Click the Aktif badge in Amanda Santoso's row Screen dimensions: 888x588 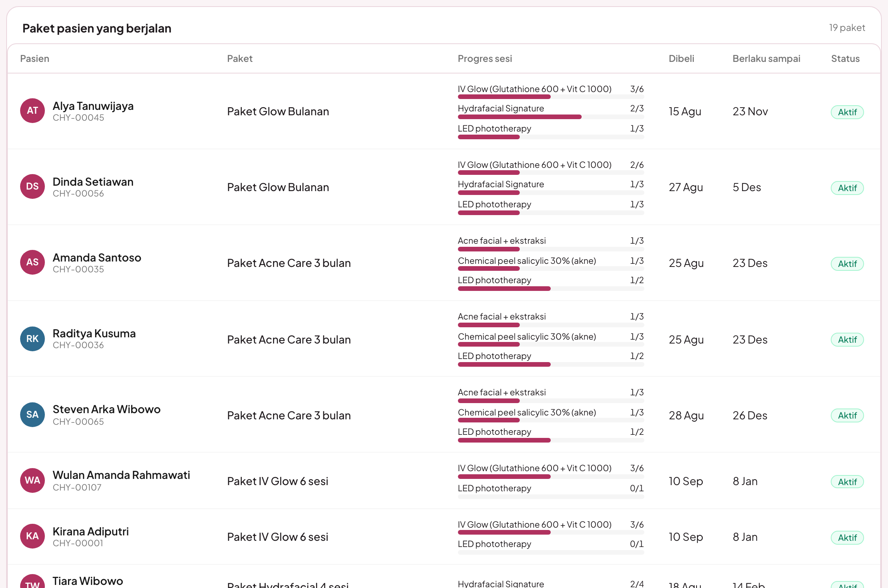847,264
